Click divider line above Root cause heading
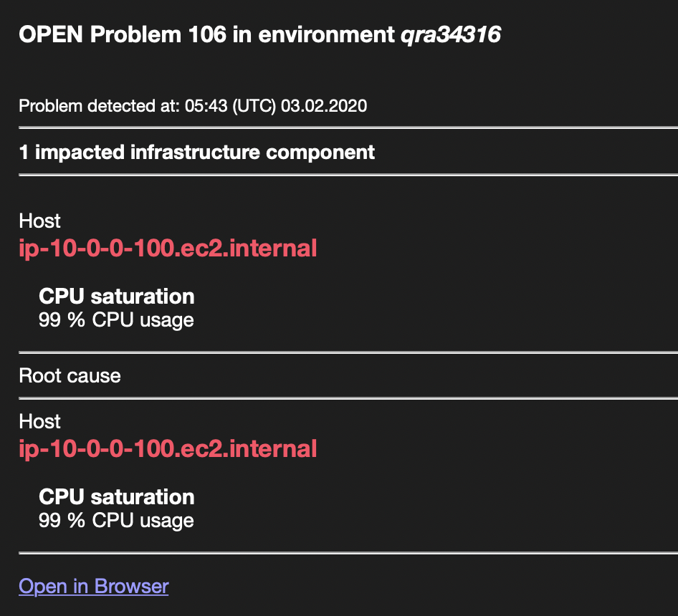 coord(348,352)
